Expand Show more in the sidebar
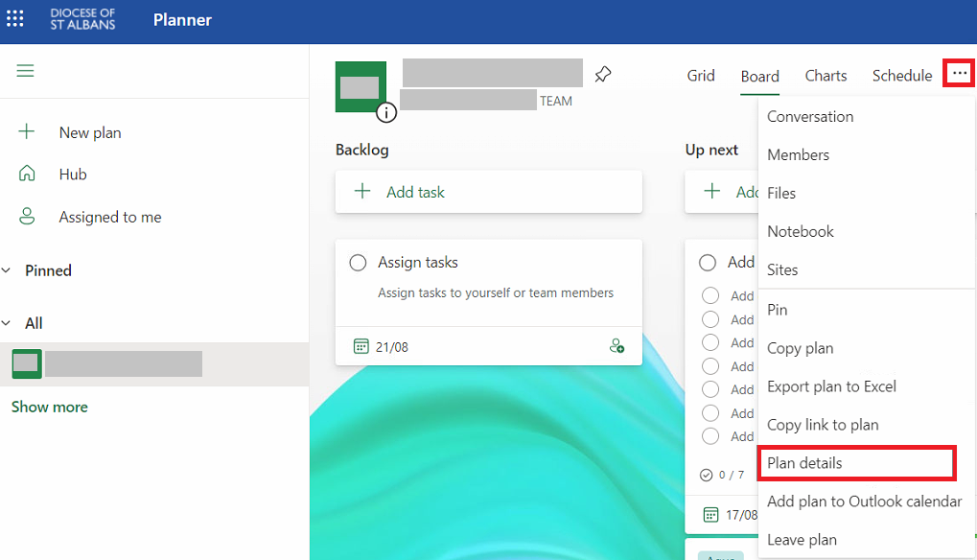 49,407
